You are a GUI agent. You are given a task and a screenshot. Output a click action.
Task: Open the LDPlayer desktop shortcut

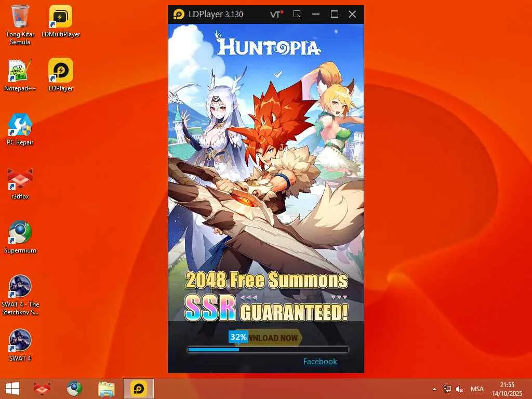pos(61,75)
